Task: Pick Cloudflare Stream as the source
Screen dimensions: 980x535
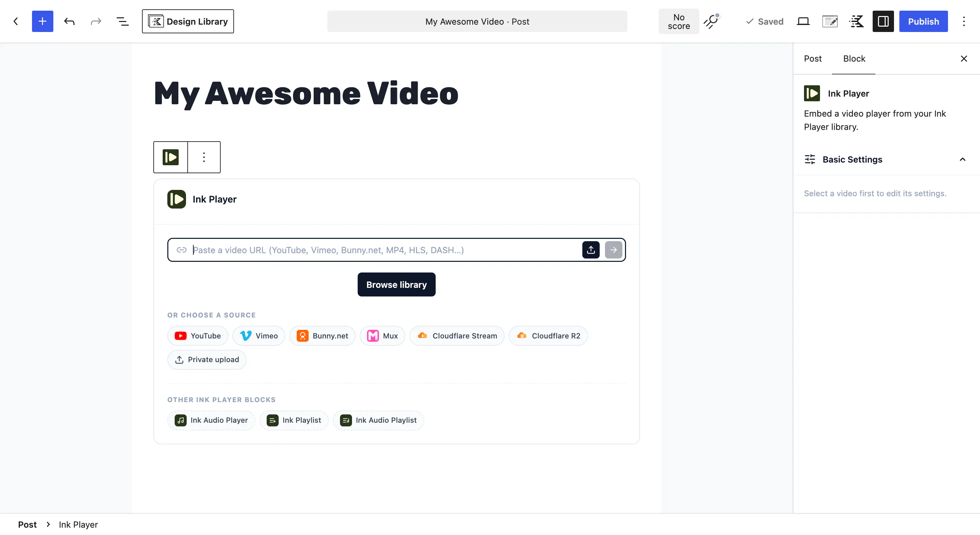Action: [457, 336]
